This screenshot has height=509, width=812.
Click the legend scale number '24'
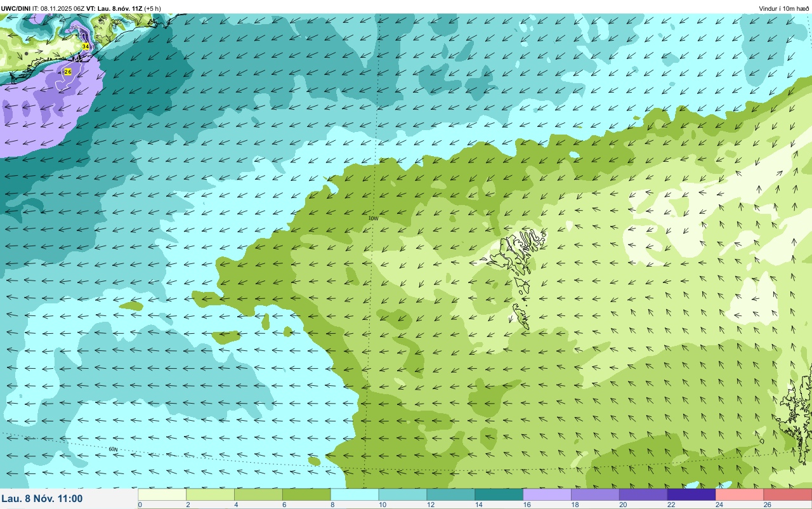pos(719,505)
